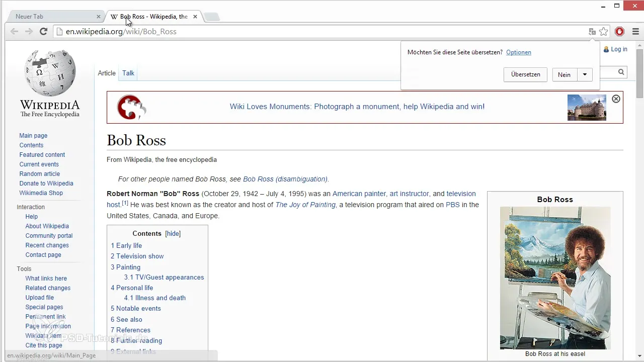Open a new browser tab

pos(212,17)
